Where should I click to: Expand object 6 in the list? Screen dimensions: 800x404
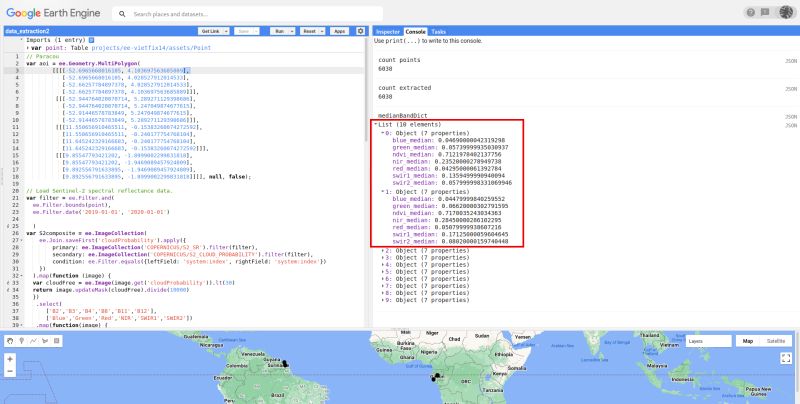coord(383,279)
